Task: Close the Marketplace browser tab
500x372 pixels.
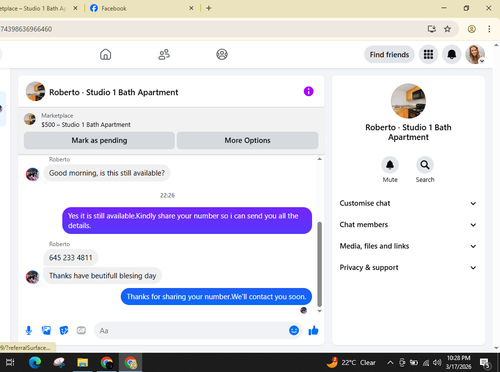Action: pyautogui.click(x=75, y=8)
